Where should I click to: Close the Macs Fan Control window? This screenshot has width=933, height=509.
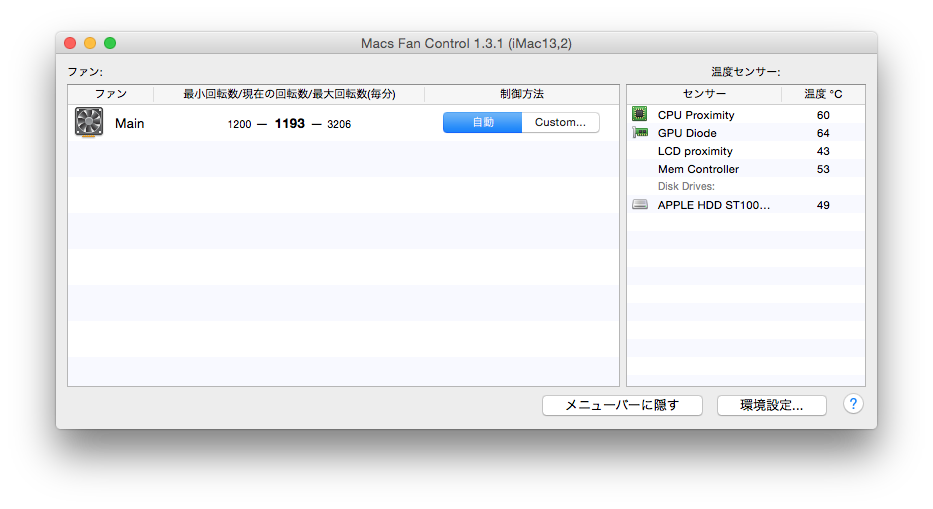click(x=70, y=43)
